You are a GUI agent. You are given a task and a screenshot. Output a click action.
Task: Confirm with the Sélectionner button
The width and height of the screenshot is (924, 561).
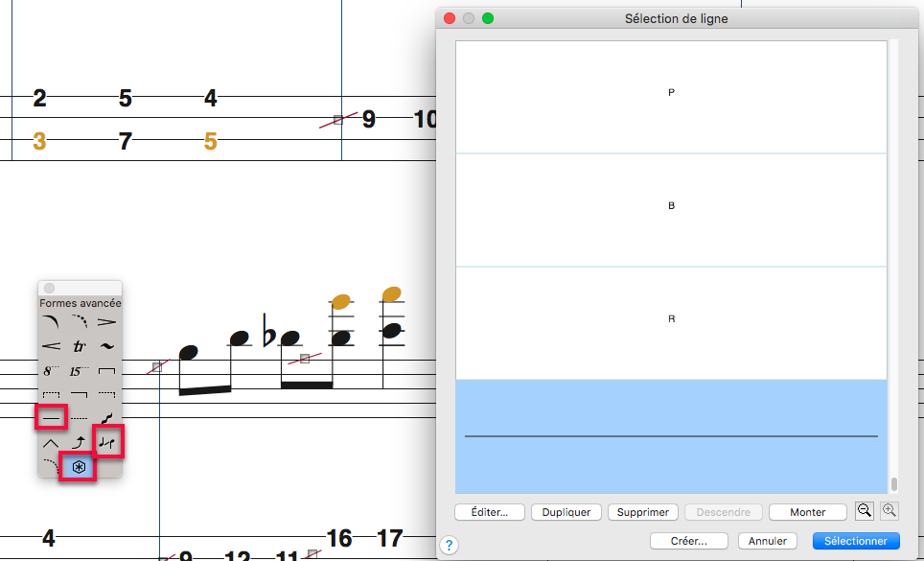point(855,541)
